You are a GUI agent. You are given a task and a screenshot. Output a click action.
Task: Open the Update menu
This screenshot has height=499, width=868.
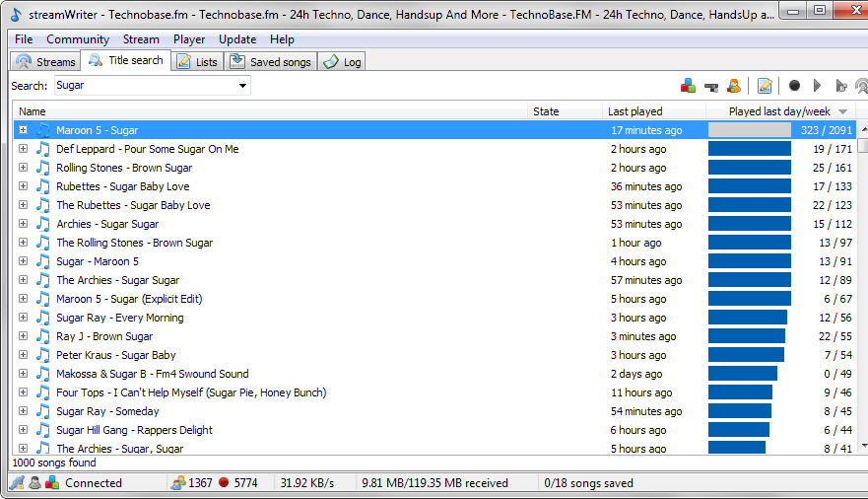coord(237,39)
